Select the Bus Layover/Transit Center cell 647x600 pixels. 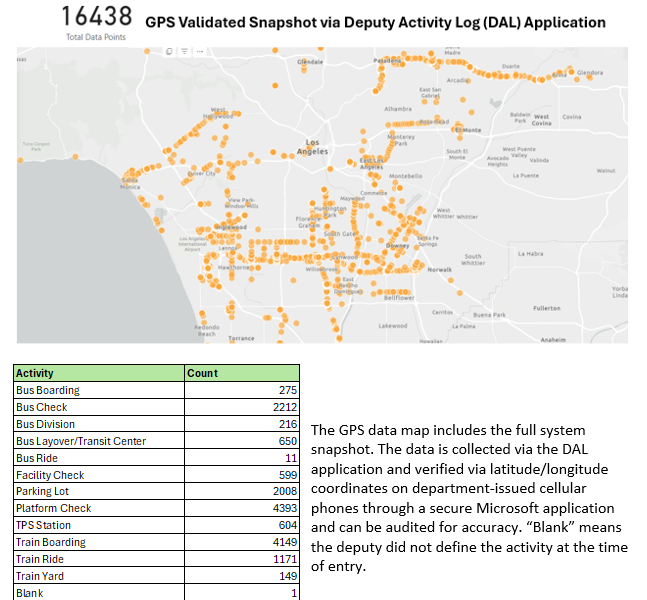81,441
